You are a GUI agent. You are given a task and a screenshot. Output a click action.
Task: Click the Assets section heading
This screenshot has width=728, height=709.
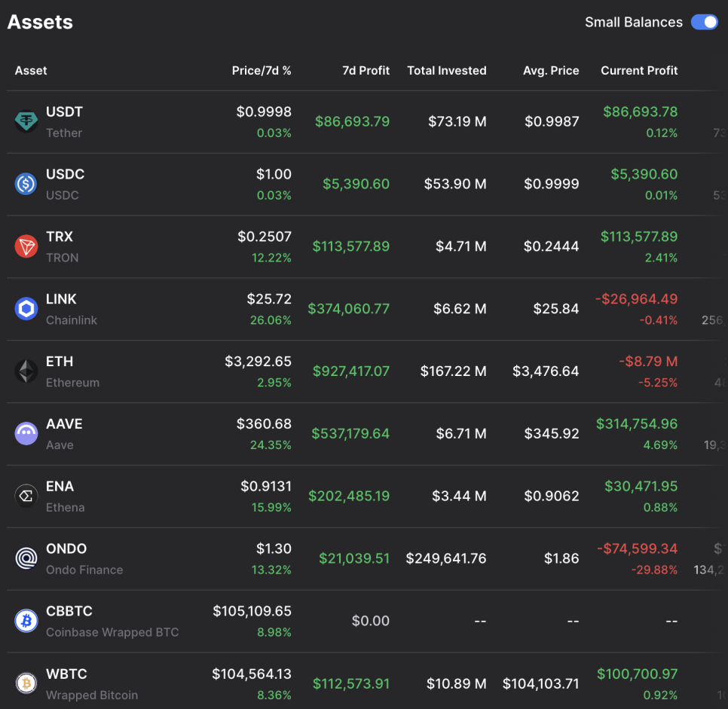pos(40,22)
